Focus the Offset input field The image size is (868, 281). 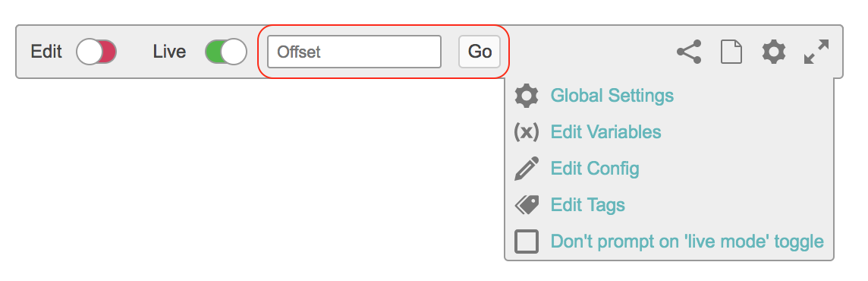354,52
